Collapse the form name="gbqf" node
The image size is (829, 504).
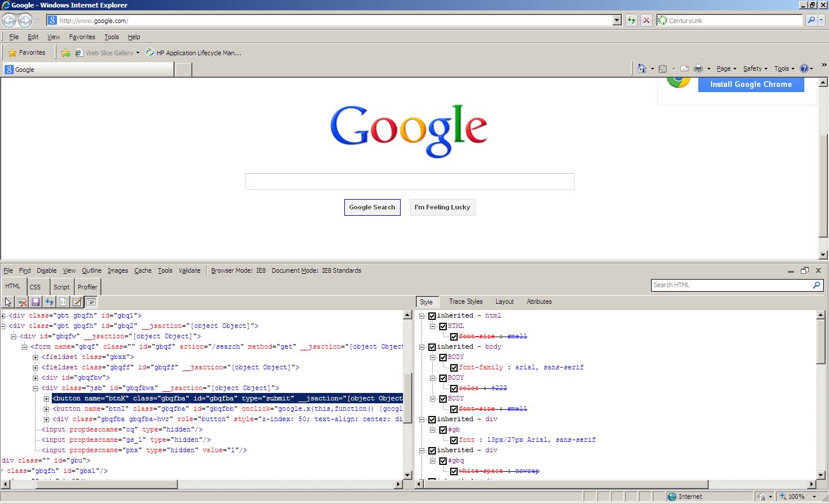point(25,347)
